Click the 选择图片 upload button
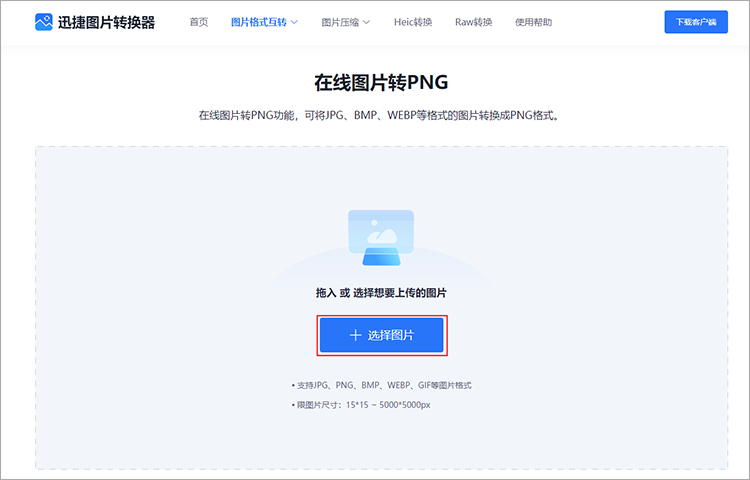This screenshot has height=480, width=750. click(382, 335)
